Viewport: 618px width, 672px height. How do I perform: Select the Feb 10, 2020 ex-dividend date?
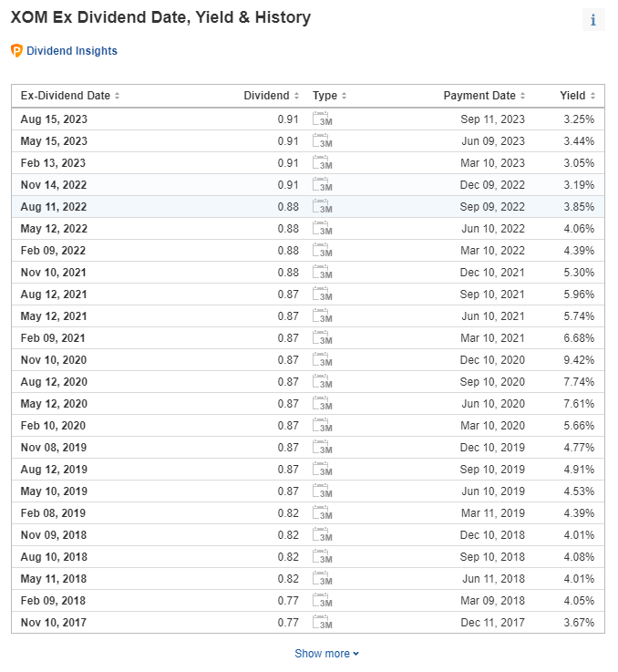point(53,426)
